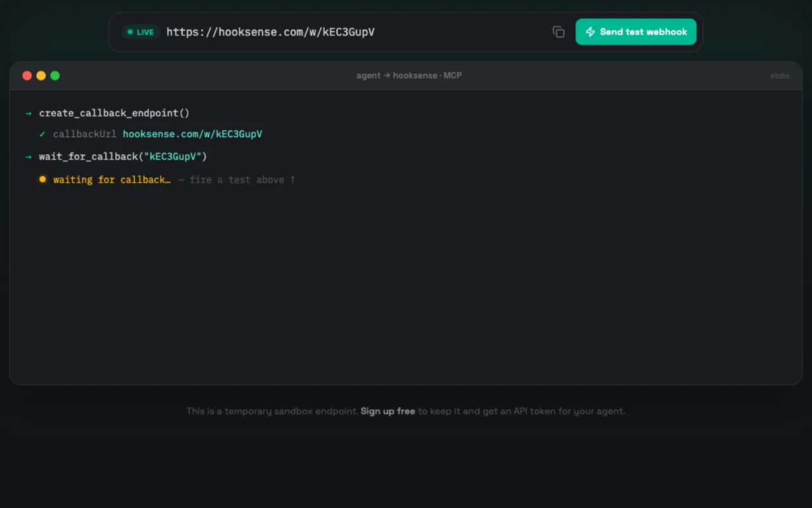Maximize the terminal using the green button

55,76
